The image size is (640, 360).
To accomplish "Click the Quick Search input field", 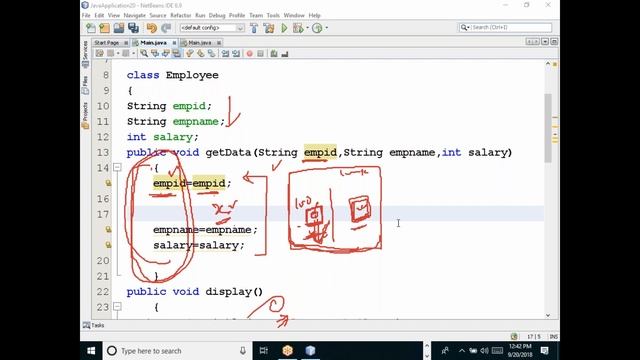I will [x=511, y=27].
